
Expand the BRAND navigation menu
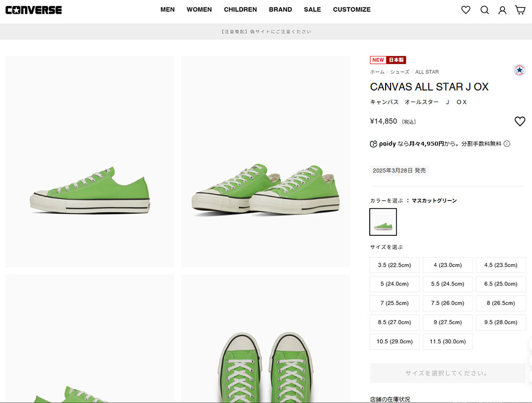(x=280, y=10)
